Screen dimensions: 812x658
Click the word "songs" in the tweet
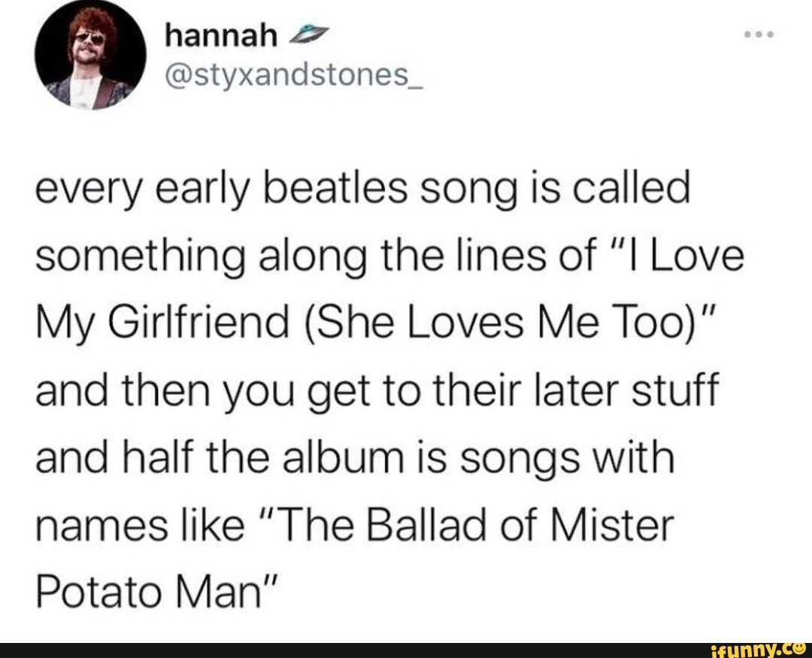520,459
